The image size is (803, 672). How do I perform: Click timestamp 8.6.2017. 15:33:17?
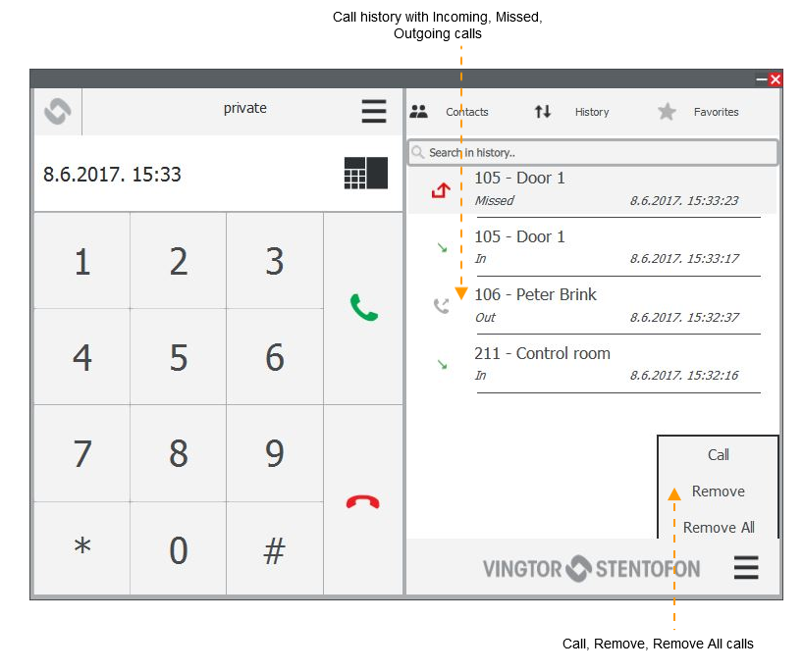[x=684, y=258]
